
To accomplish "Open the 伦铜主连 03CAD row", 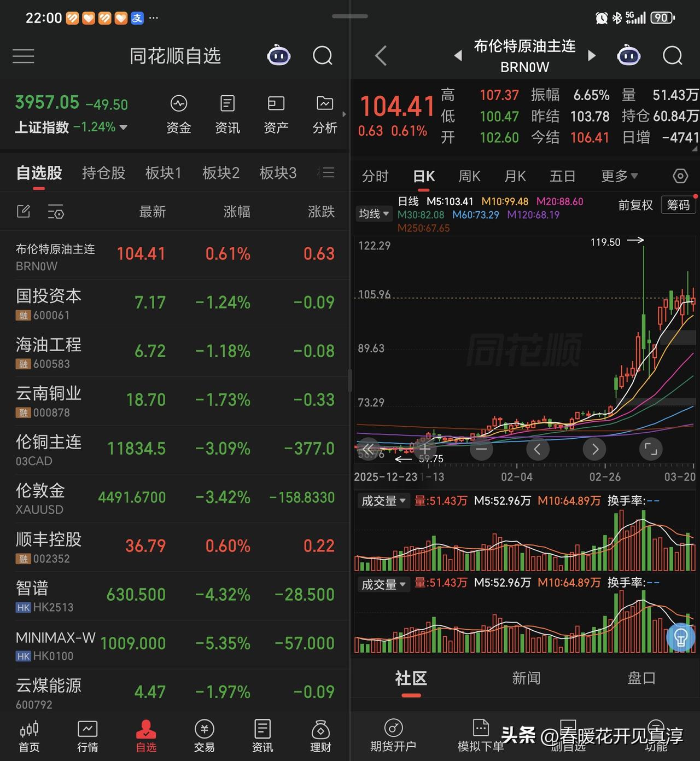I will coord(175,450).
